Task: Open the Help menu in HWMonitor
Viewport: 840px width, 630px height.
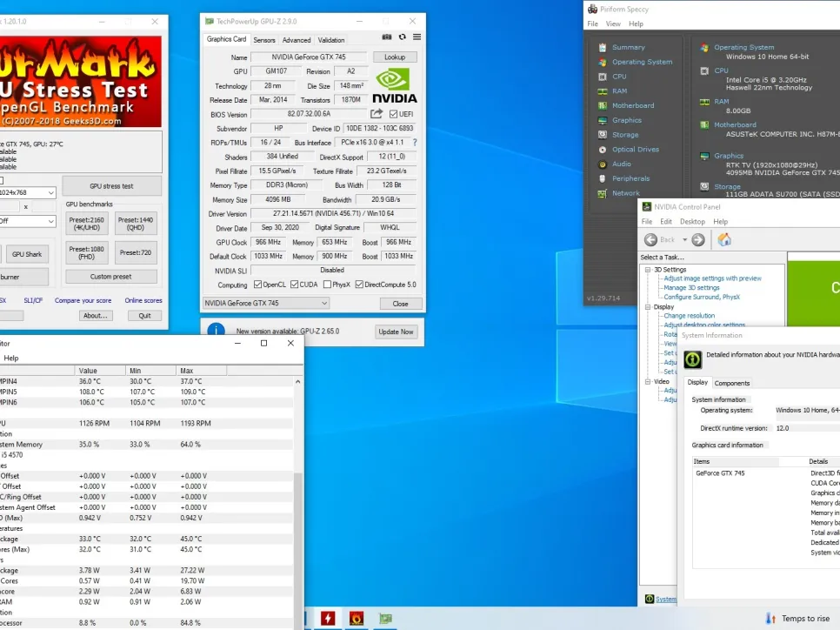Action: (x=10, y=359)
